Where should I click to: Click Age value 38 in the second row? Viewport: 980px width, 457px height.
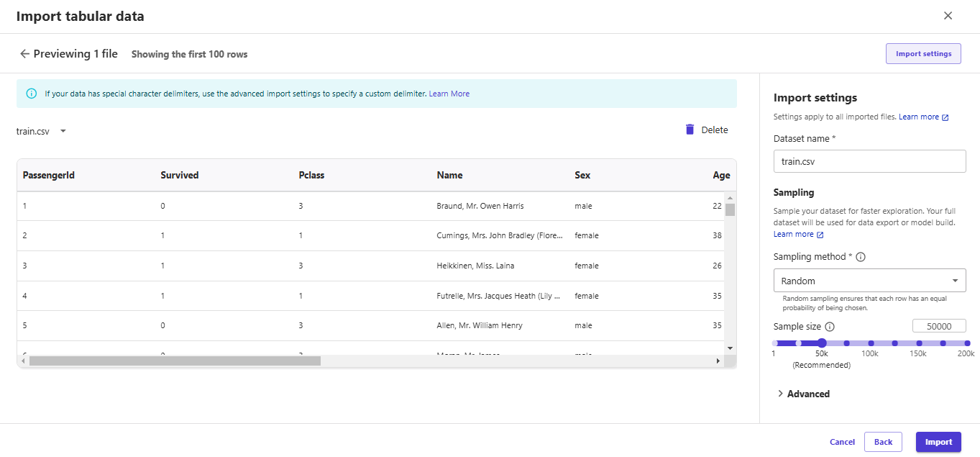pyautogui.click(x=717, y=235)
